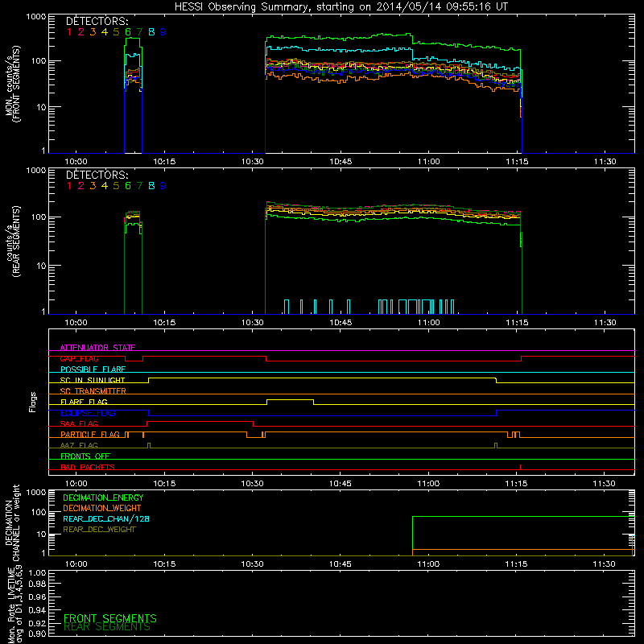Click 10:00 tick label below front segments plot
This screenshot has height=644, width=644.
pyautogui.click(x=76, y=162)
